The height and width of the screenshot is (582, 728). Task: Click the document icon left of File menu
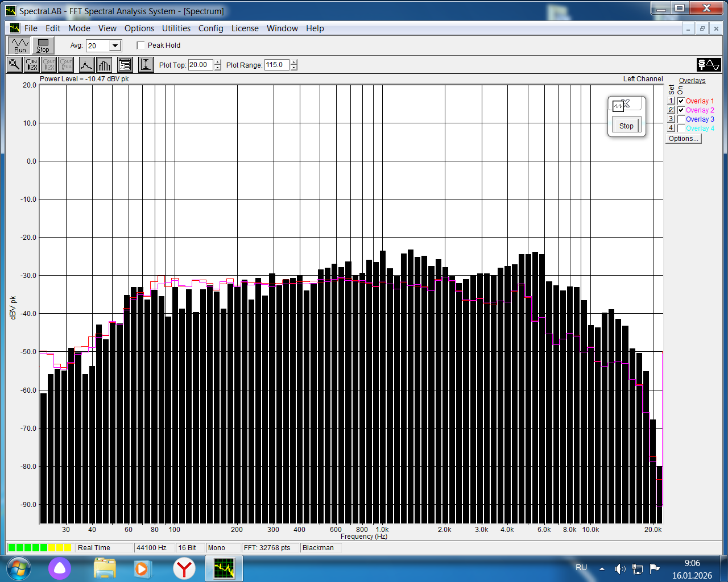pos(15,28)
